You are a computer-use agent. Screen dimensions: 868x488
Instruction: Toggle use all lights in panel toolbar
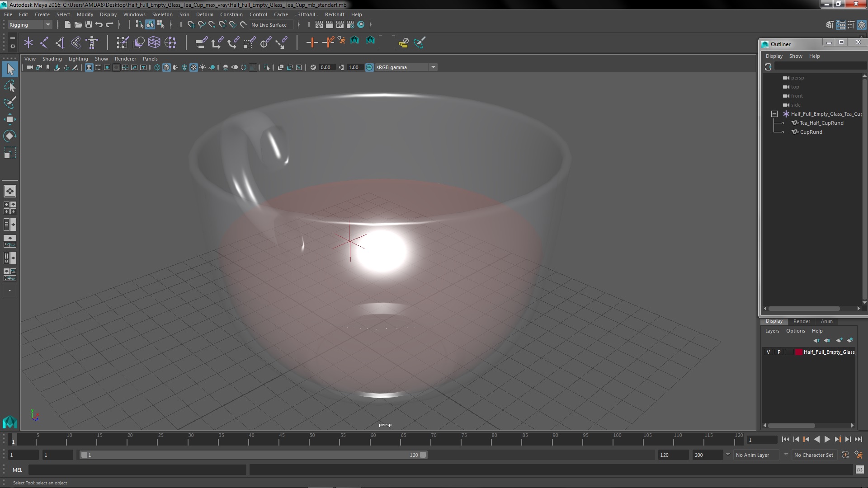(203, 67)
